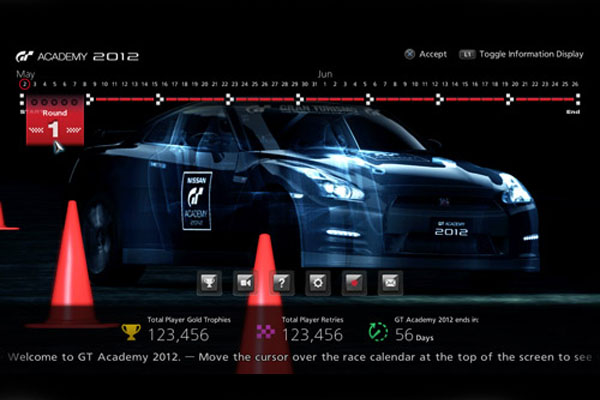Click the red dot record icon
This screenshot has height=400, width=600.
tap(354, 282)
